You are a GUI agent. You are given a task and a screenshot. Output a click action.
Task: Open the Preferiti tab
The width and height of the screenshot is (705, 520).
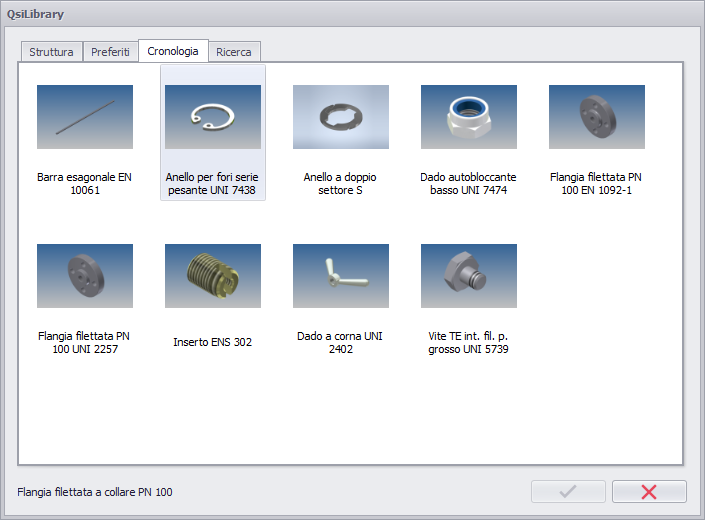click(110, 52)
